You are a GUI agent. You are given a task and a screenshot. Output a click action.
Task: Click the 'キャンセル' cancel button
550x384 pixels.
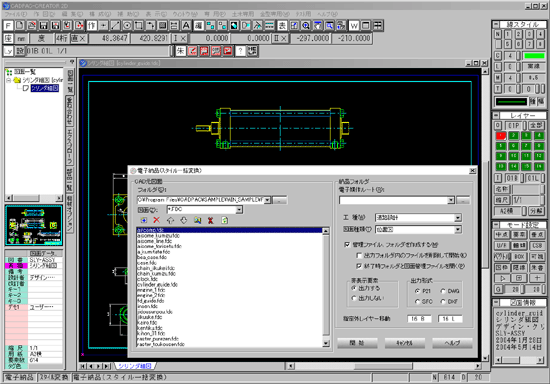click(405, 343)
